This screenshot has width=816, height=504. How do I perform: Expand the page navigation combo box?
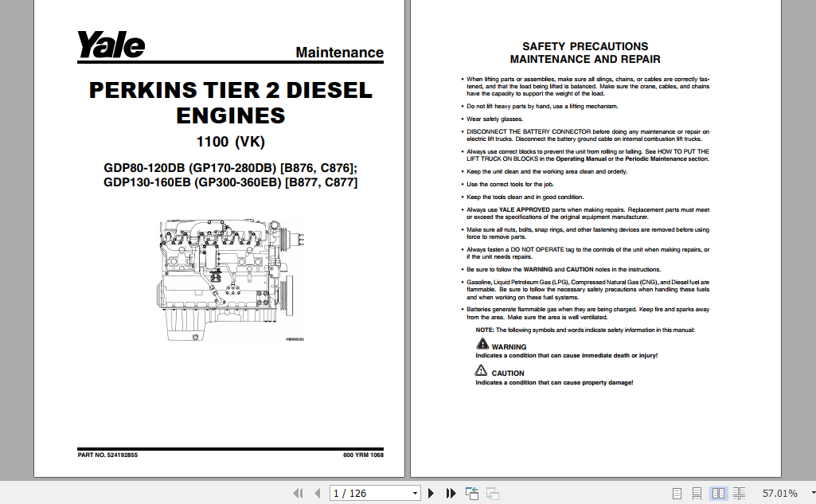pos(416,493)
